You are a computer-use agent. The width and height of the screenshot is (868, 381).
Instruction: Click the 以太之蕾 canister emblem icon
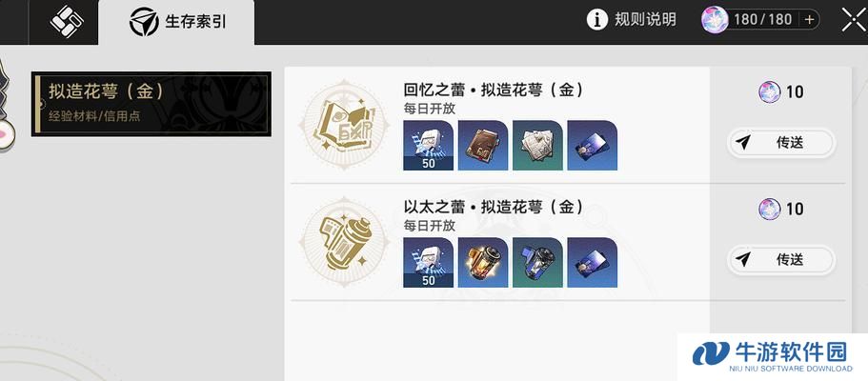pyautogui.click(x=344, y=242)
